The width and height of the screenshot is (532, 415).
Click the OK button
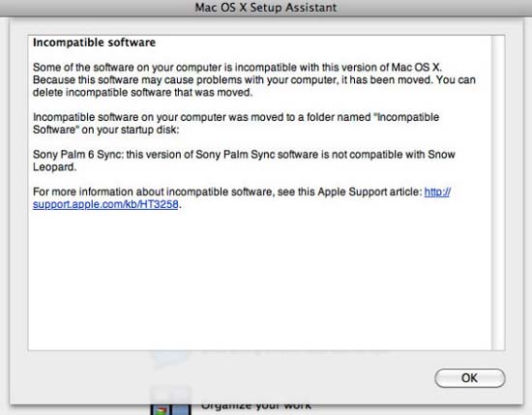coord(469,377)
